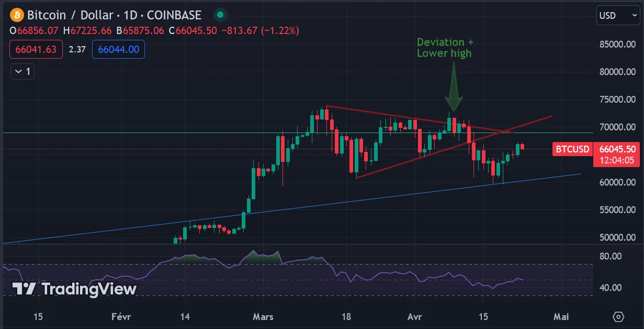The image size is (644, 329).
Task: Open chart settings gear icon
Action: coord(618,316)
